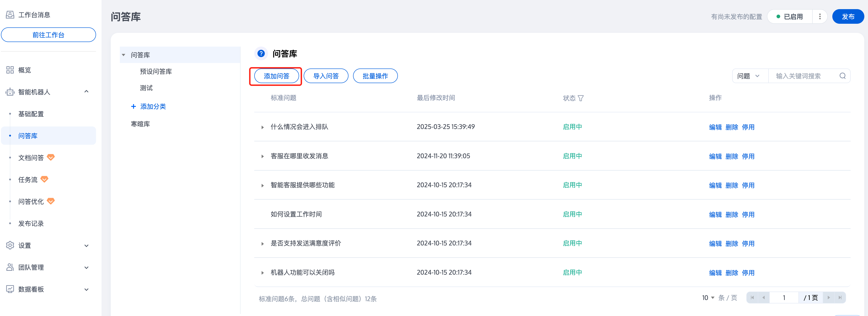
Task: Click the search magnifier icon
Action: pyautogui.click(x=842, y=76)
